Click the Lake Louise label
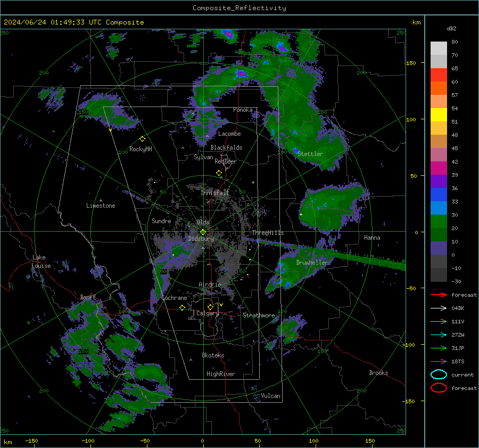The width and height of the screenshot is (479, 448). point(41,262)
